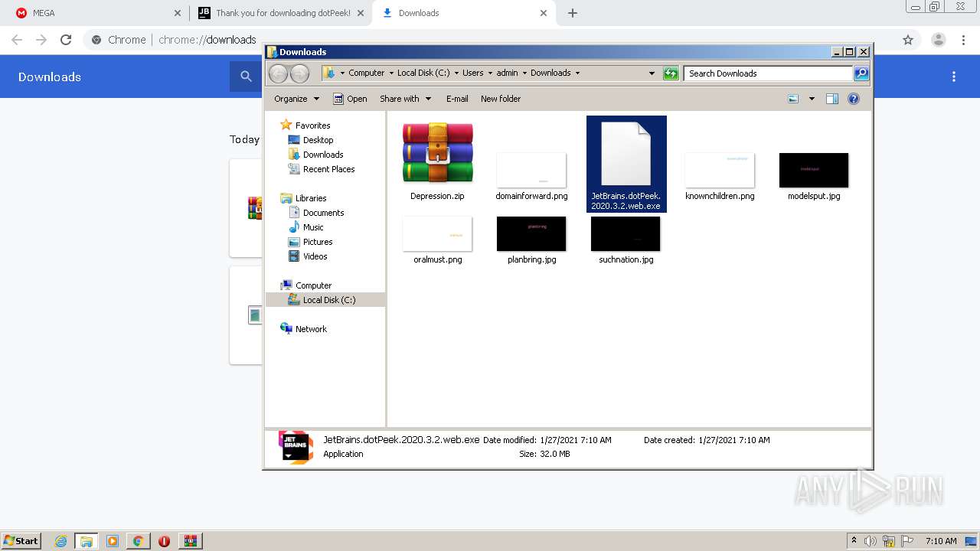Click the Explorer Forward navigation button
This screenshot has width=980, height=551.
(299, 73)
